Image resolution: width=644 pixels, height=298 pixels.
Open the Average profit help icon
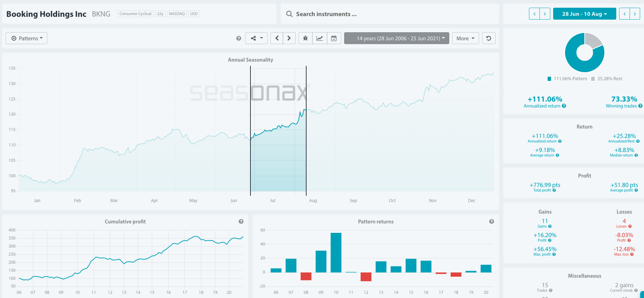point(636,190)
